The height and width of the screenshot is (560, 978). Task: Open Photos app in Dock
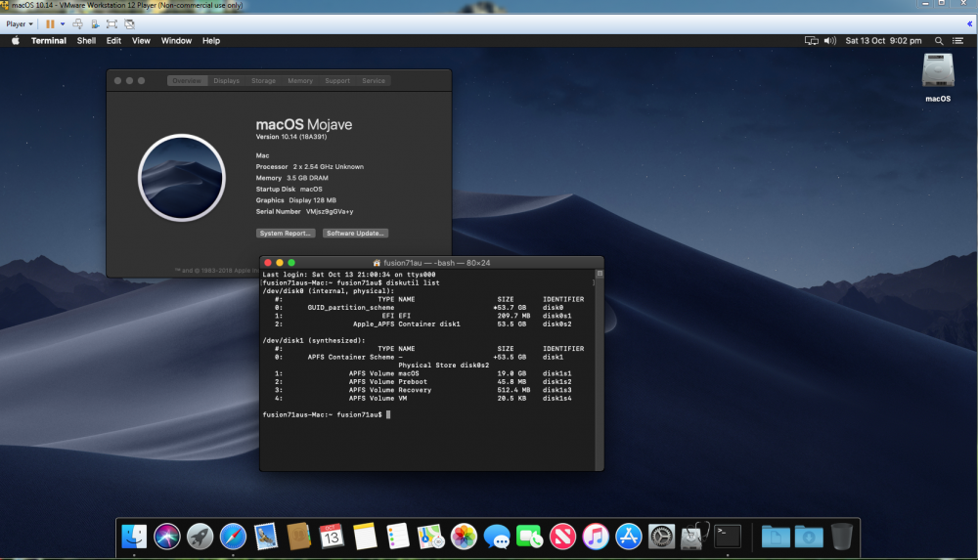[x=464, y=537]
